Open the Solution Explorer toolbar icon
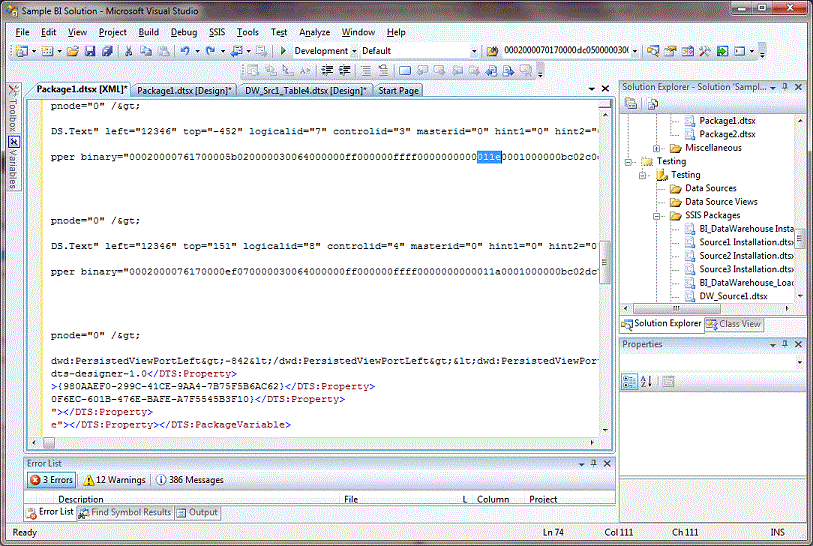The height and width of the screenshot is (546, 813). click(x=653, y=51)
